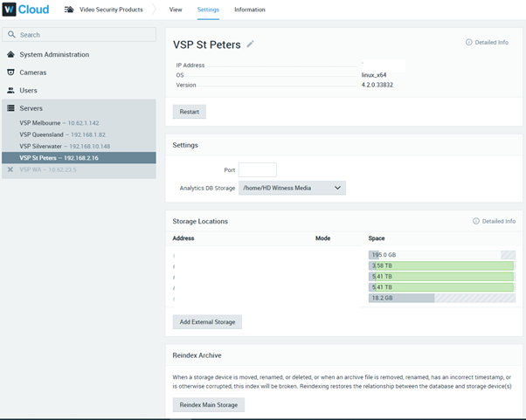Click the offline X icon beside VSP WA
The height and width of the screenshot is (420, 526).
coord(10,169)
